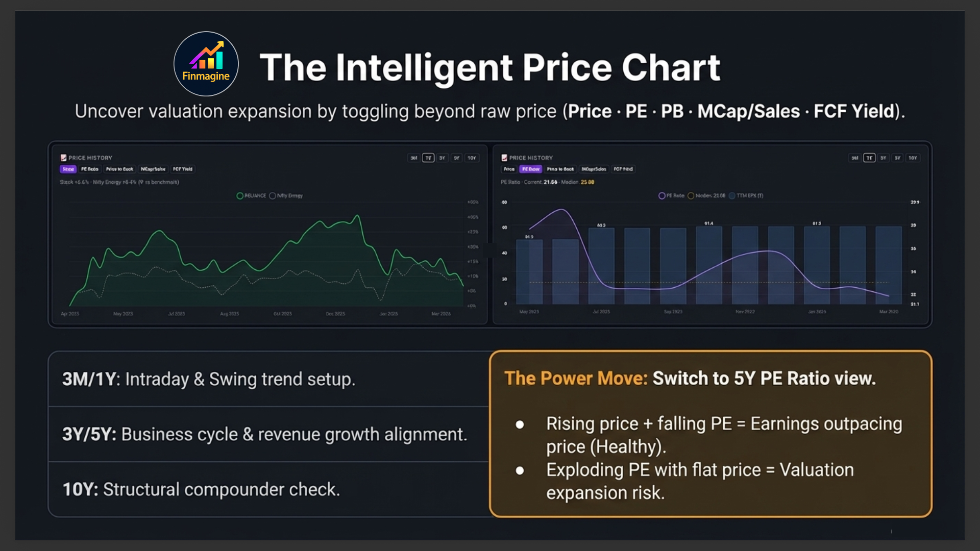Toggle the Nifty Energy benchmark visibility
Screen dimensions: 980x551
click(x=272, y=195)
